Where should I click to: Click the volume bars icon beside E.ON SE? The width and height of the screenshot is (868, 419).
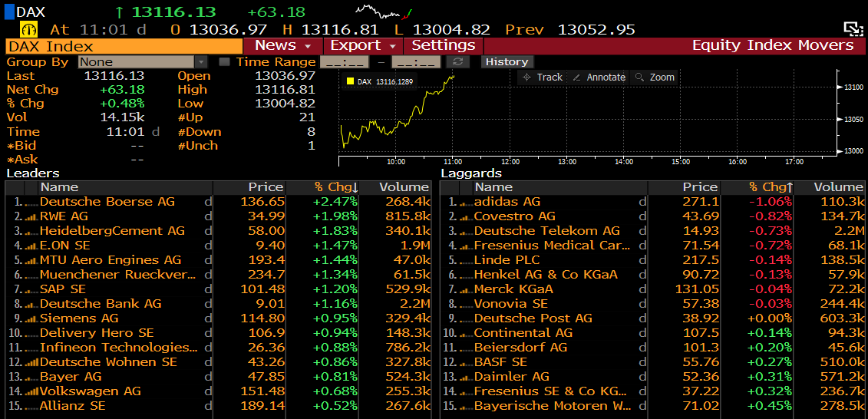tap(31, 246)
